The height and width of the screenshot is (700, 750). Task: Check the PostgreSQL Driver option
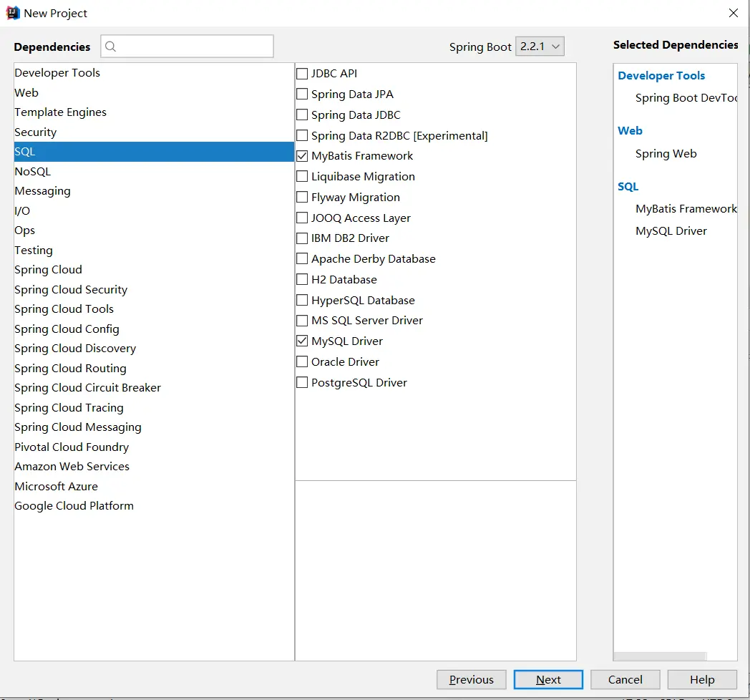pos(302,382)
